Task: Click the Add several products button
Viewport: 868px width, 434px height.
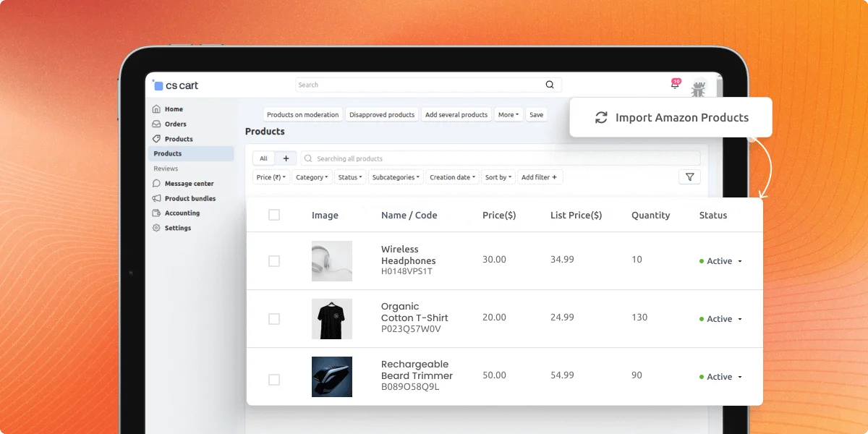Action: pos(456,114)
